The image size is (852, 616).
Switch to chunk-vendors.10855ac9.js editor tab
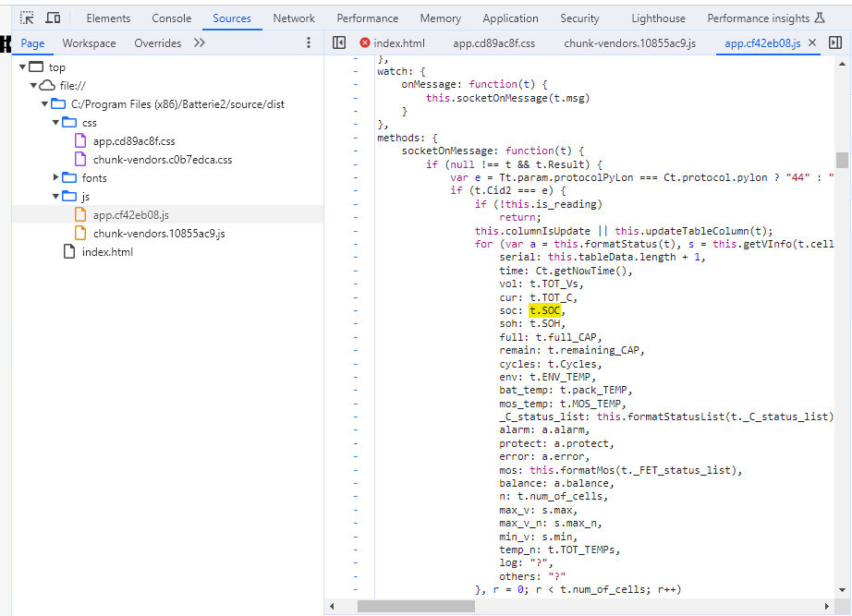coord(630,42)
